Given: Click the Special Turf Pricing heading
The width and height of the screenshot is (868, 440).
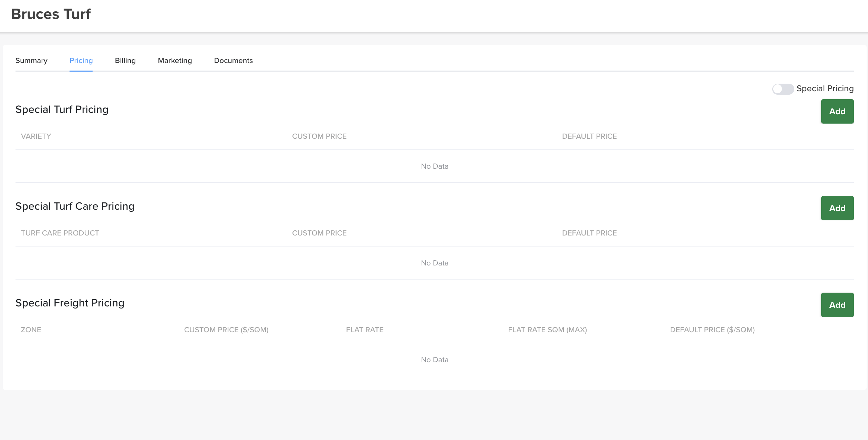Looking at the screenshot, I should tap(62, 109).
